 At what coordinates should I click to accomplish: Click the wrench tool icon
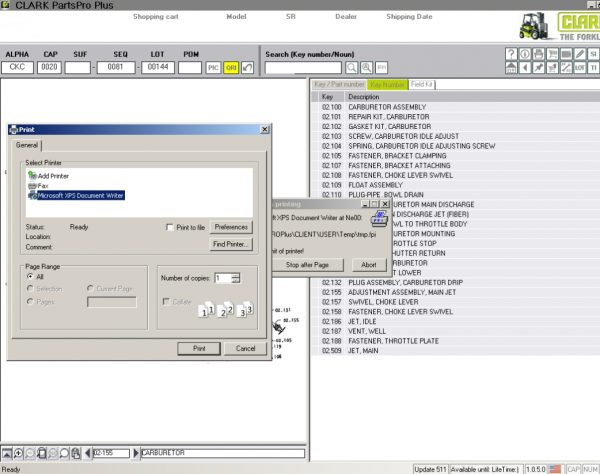tap(566, 68)
